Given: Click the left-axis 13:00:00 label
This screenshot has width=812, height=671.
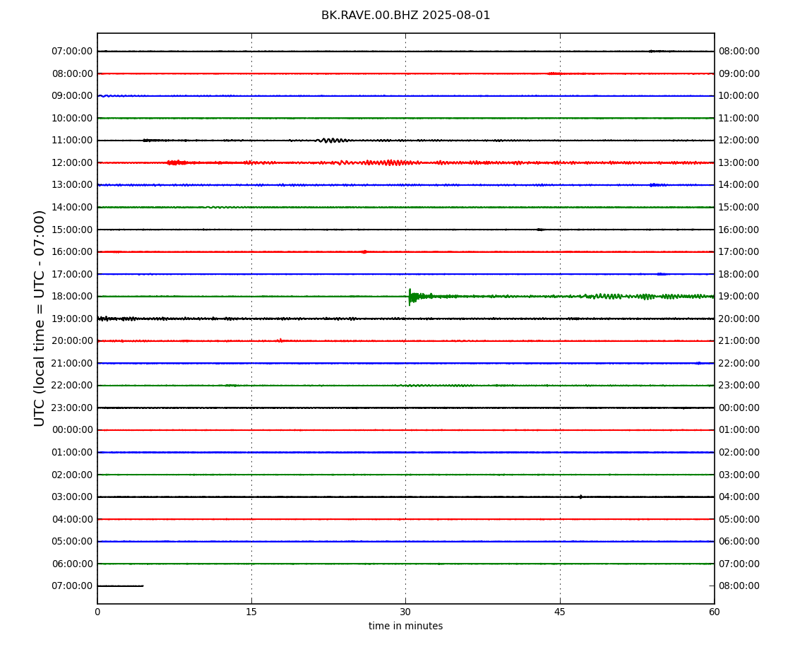Looking at the screenshot, I should (73, 185).
